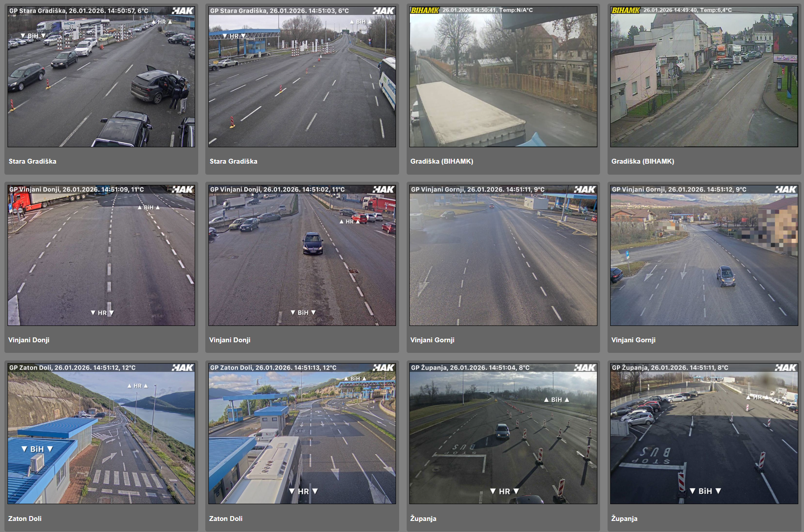Click Vinjani Donji caption under 14:51:09 camera
Screen dimensions: 804x532
point(29,340)
